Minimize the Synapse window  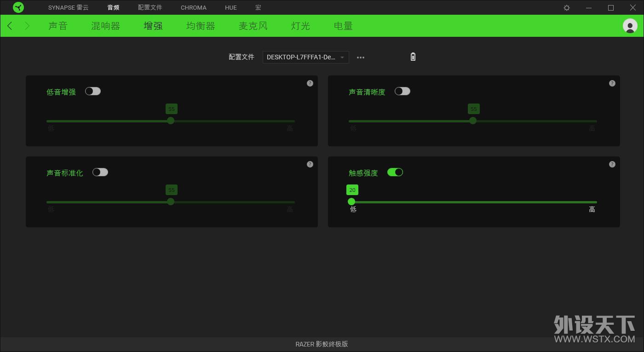[589, 8]
